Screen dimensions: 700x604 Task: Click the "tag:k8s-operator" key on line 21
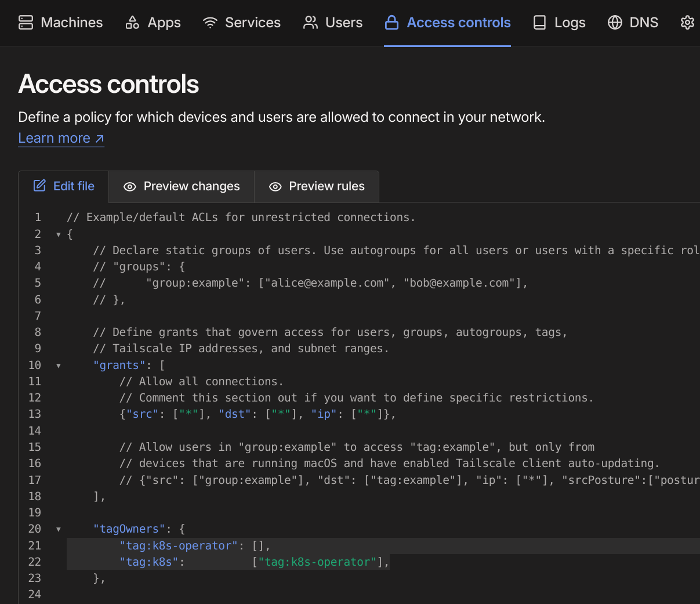(179, 545)
